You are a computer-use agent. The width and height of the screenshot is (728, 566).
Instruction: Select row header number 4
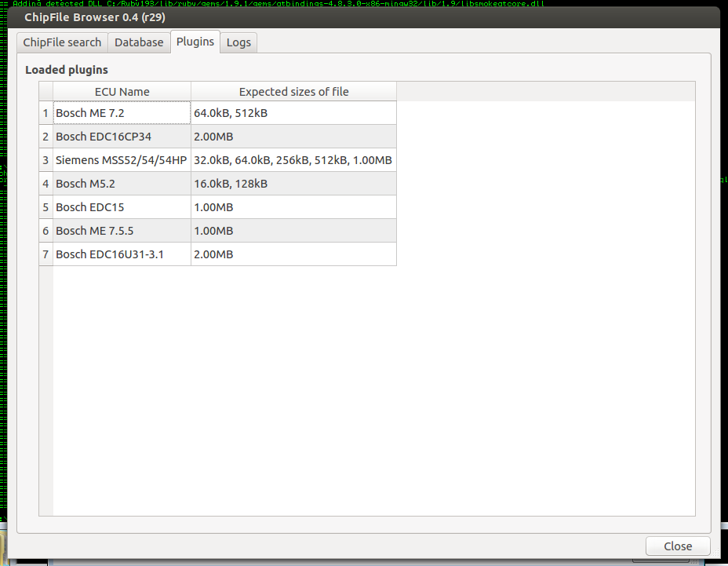[x=46, y=184]
